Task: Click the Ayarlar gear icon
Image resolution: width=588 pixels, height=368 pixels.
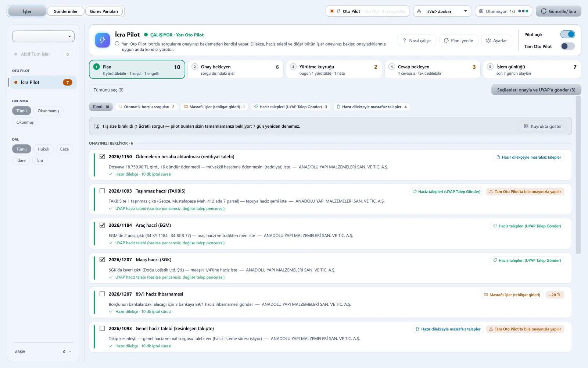Action: point(488,40)
